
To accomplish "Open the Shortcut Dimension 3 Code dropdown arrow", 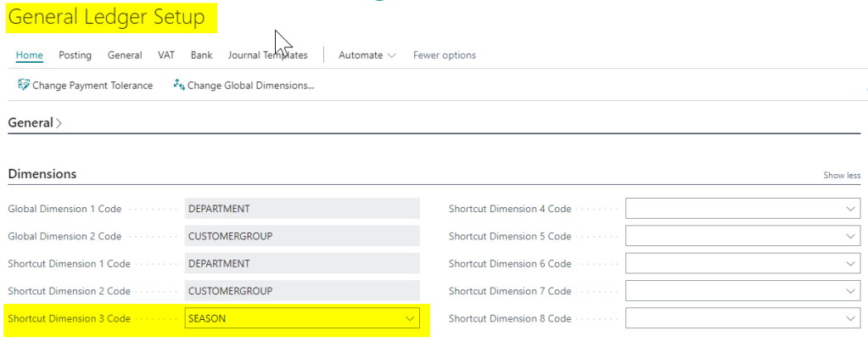I will coord(411,318).
